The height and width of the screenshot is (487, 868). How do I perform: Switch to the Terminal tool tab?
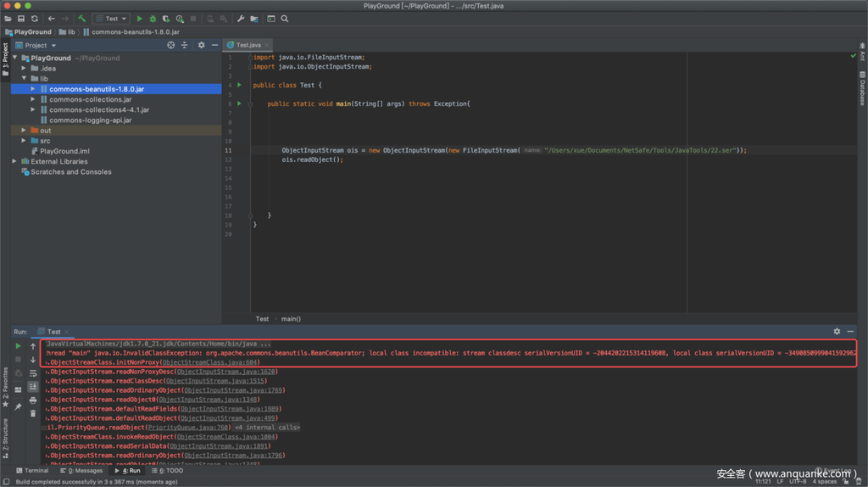pos(31,470)
